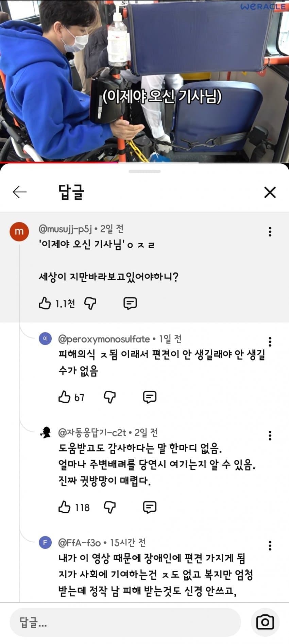
Task: Like the @peroxymonosulfate reply
Action: (64, 397)
